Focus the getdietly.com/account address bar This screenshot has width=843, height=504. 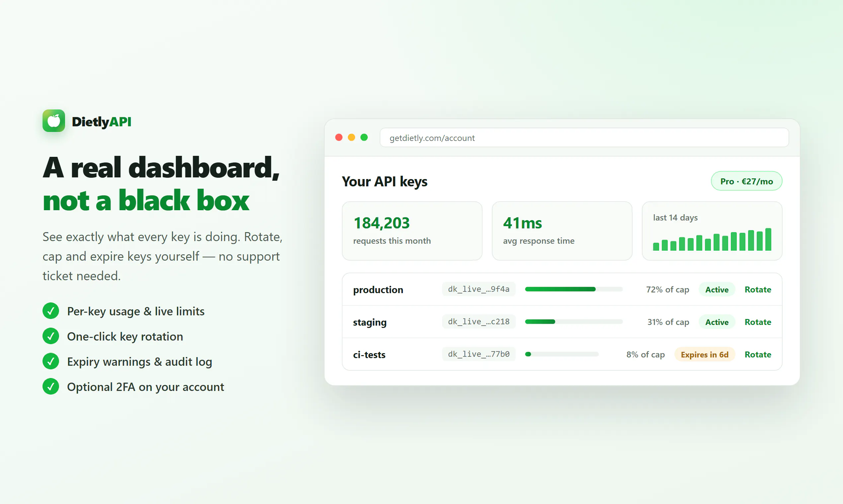click(x=584, y=138)
